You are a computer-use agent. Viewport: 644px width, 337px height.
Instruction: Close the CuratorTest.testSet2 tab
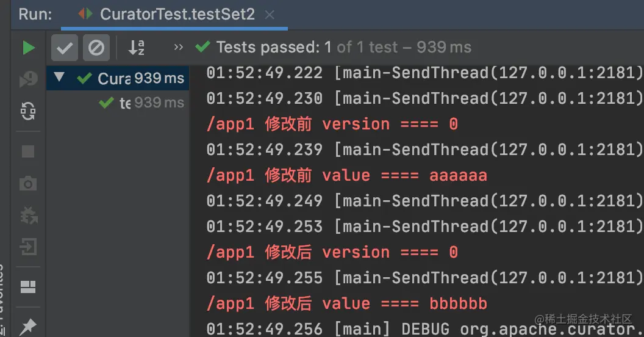270,15
